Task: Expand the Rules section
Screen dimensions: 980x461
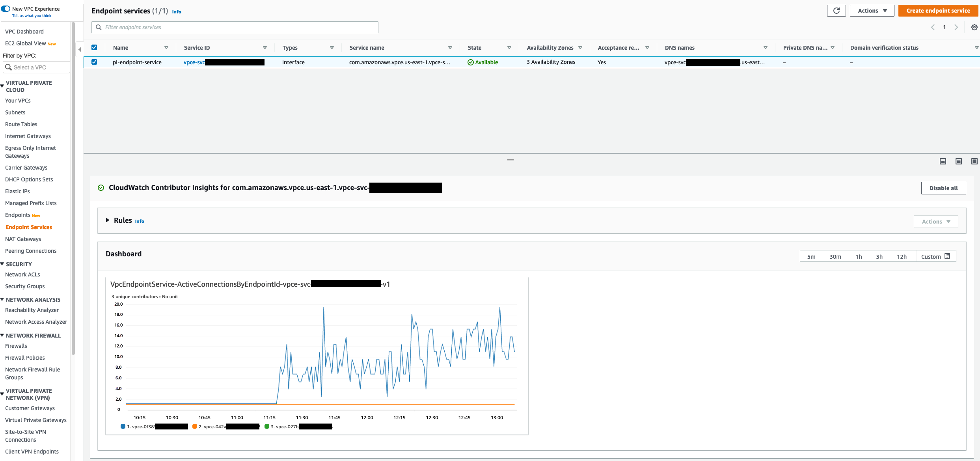Action: [108, 220]
